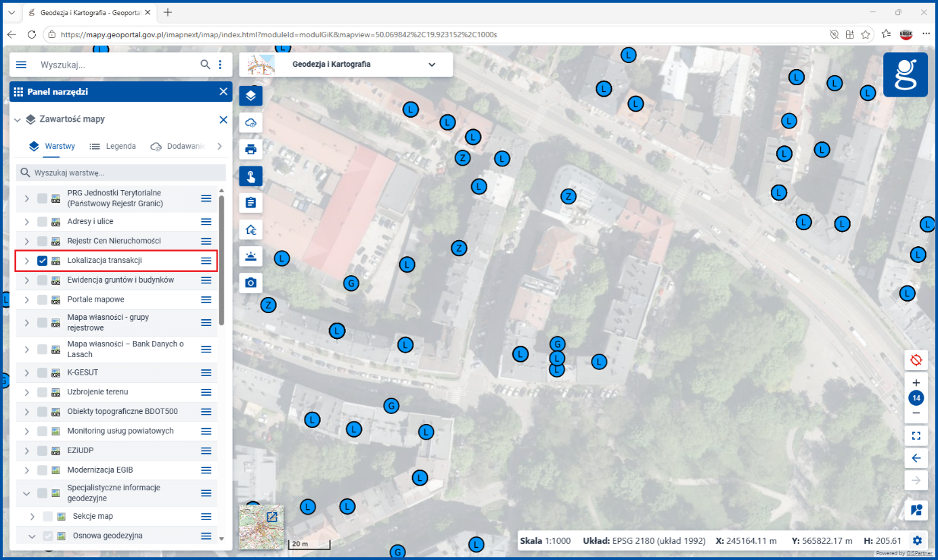This screenshot has width=938, height=560.
Task: Activate the sunrise shading tool icon
Action: click(x=250, y=256)
